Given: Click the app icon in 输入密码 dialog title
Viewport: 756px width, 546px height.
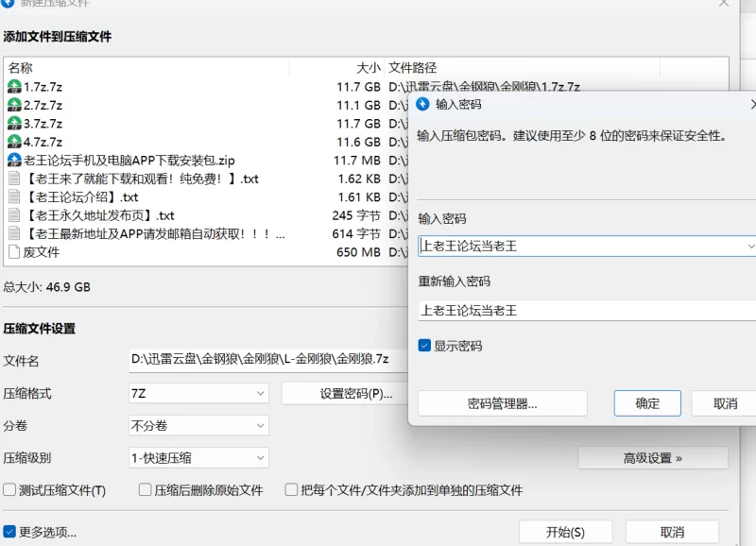Looking at the screenshot, I should click(x=422, y=104).
